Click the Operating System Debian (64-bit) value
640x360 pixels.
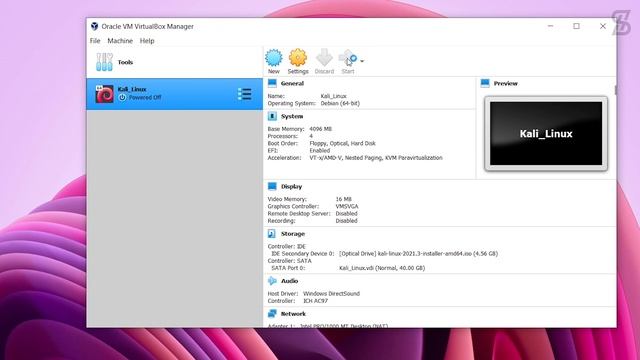tap(340, 103)
